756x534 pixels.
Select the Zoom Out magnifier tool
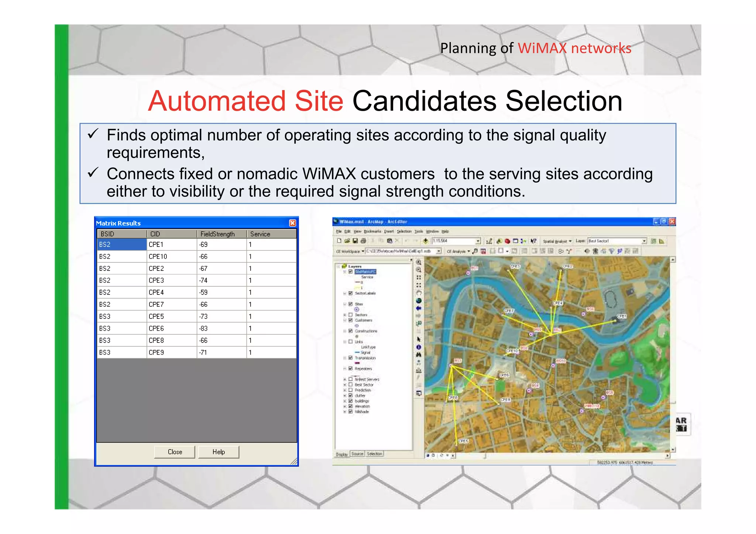[419, 269]
